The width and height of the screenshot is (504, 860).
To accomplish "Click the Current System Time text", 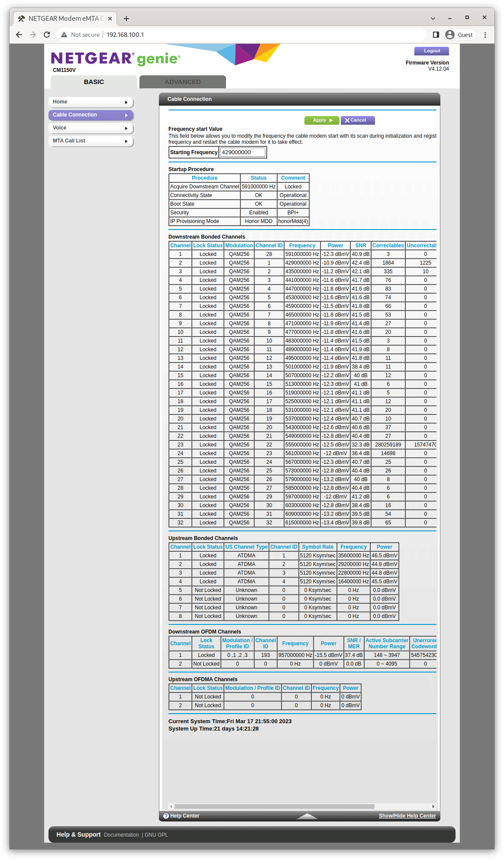I will [x=230, y=721].
